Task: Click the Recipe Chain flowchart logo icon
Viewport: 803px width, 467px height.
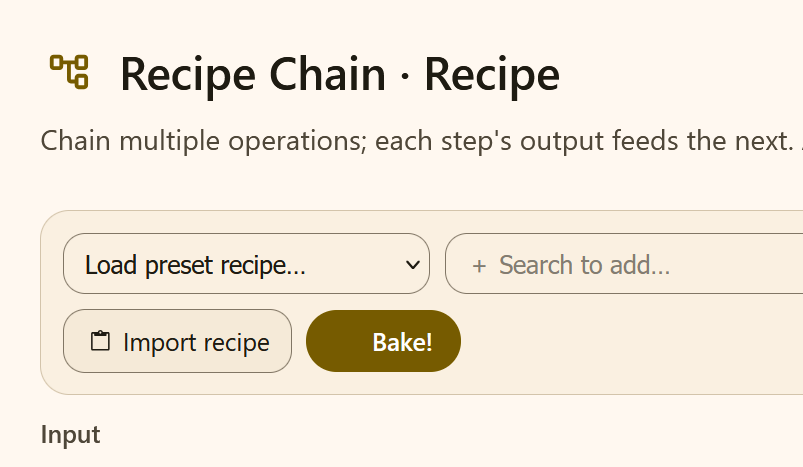Action: (69, 72)
